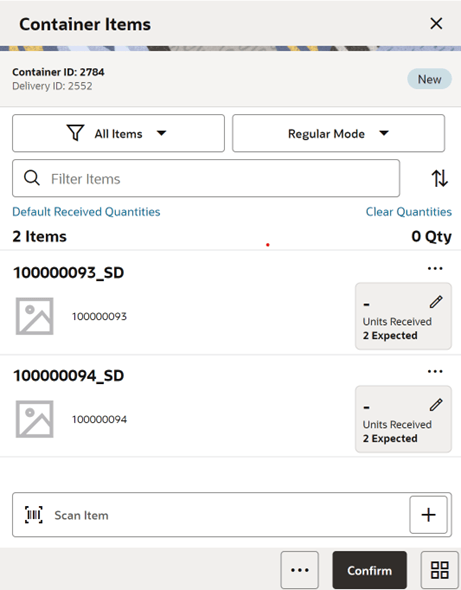This screenshot has width=461, height=590.
Task: Open more options for item 100000093_SD
Action: (x=435, y=269)
